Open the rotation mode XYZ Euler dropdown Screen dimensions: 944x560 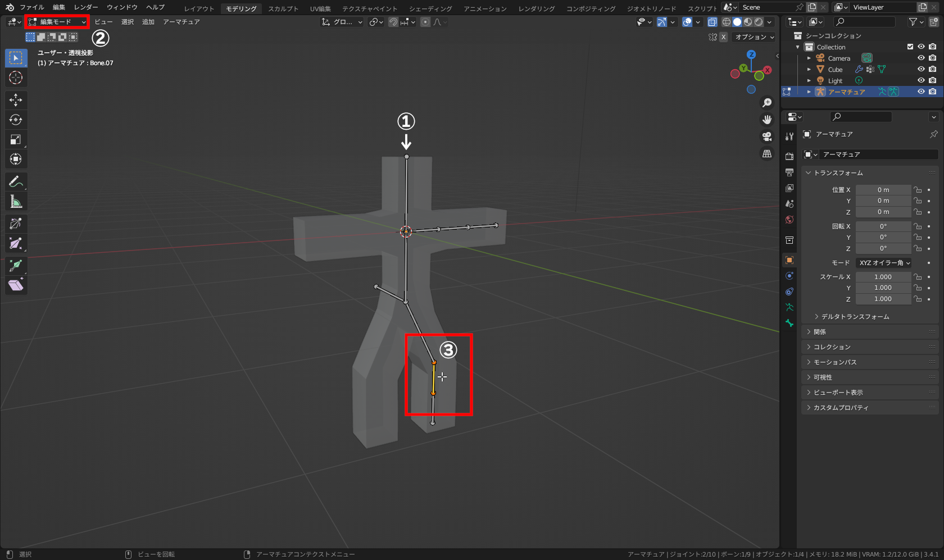coord(883,263)
